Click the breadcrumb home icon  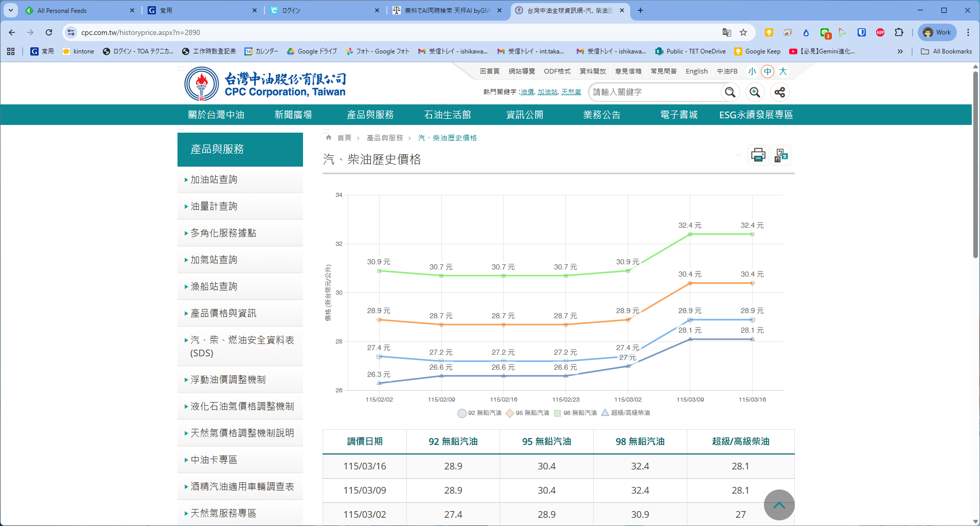point(329,137)
